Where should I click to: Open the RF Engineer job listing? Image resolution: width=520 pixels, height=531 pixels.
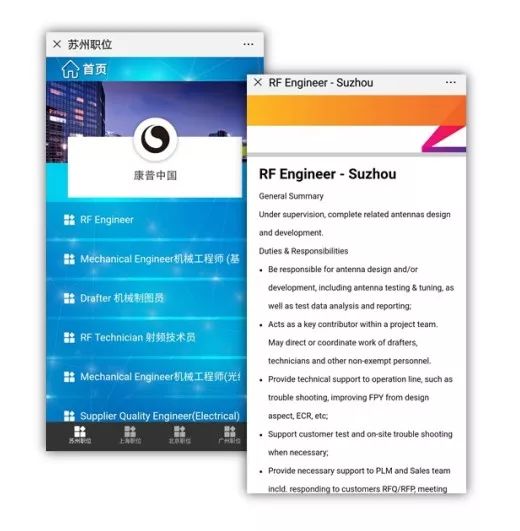[x=146, y=220]
